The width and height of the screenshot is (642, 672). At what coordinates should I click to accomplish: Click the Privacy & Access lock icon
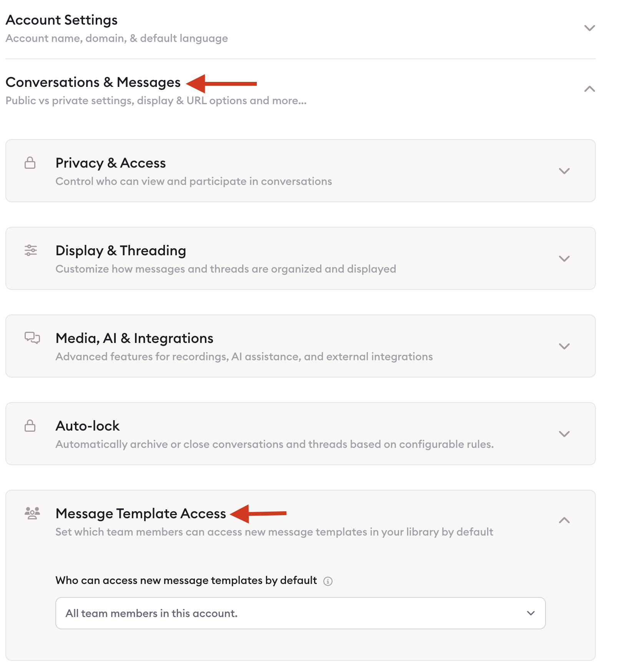tap(30, 163)
